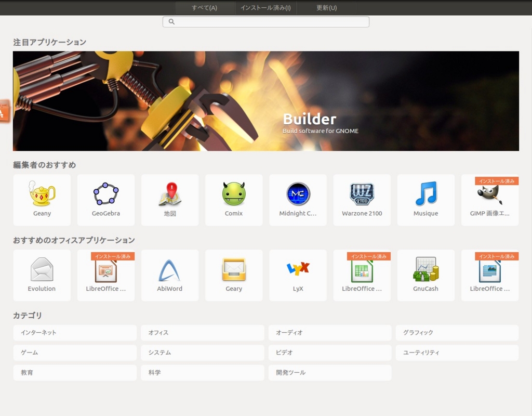Switch to the 更新(U) tab
The width and height of the screenshot is (532, 416).
pyautogui.click(x=326, y=7)
